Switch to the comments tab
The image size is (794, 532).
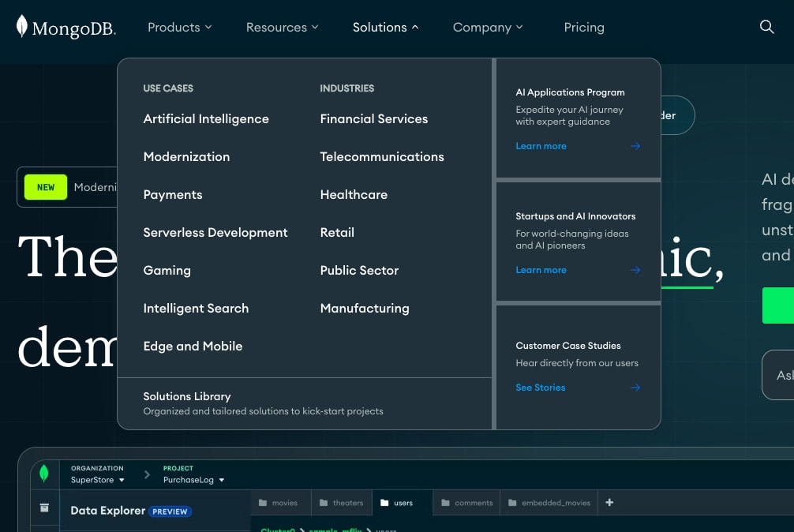click(466, 503)
